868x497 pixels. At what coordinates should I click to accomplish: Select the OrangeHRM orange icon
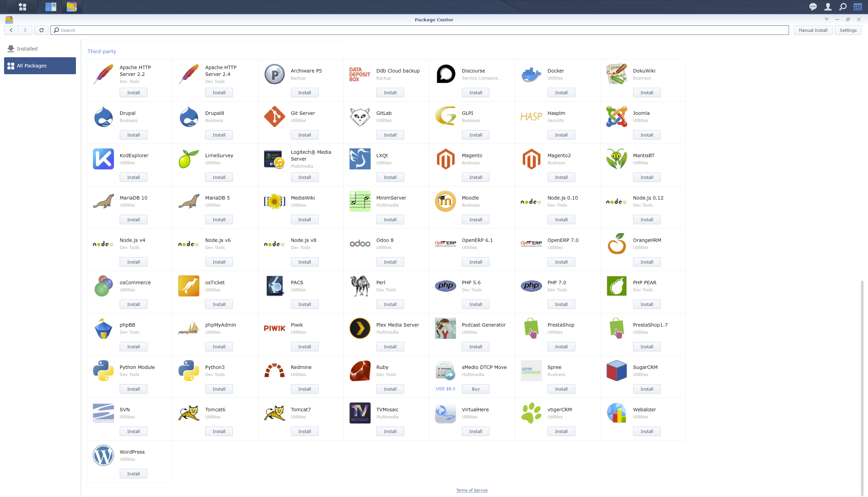[x=616, y=243]
